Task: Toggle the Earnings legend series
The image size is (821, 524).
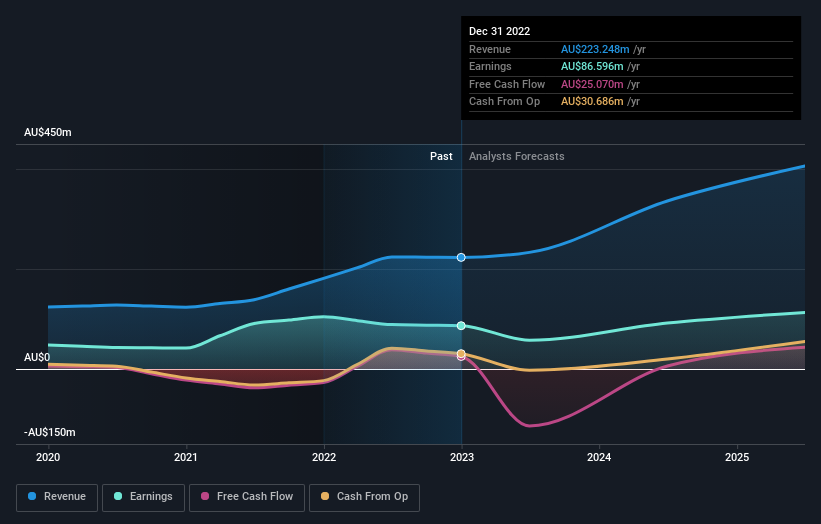Action: 143,497
